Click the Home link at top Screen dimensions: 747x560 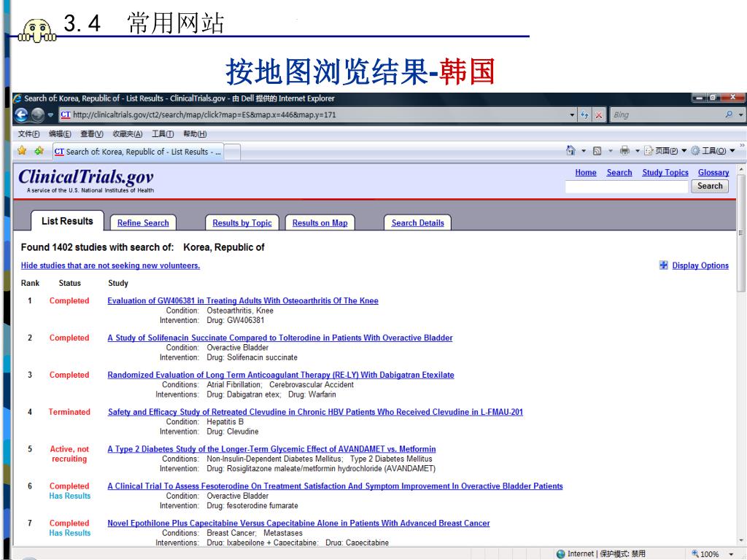586,172
